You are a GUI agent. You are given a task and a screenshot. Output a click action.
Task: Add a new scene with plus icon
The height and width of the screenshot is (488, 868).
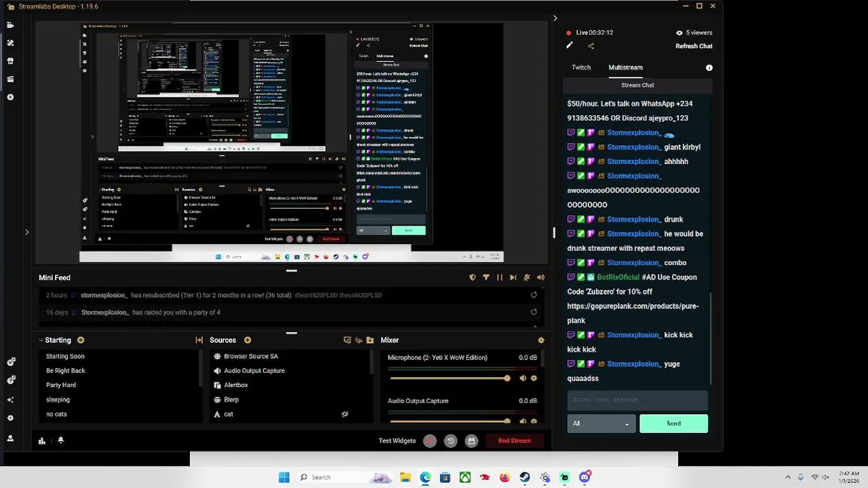(x=81, y=340)
